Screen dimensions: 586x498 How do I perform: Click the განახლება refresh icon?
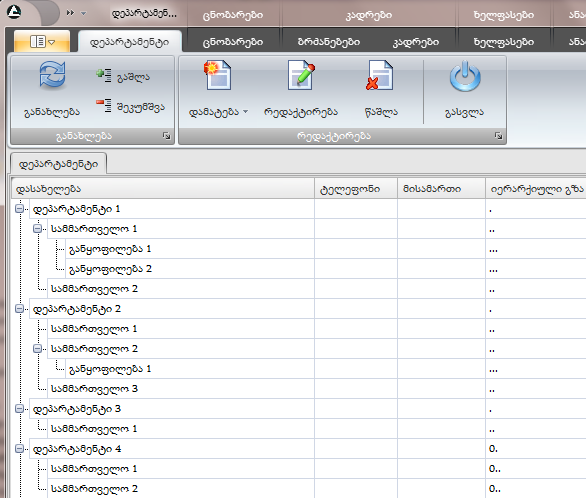(x=52, y=75)
